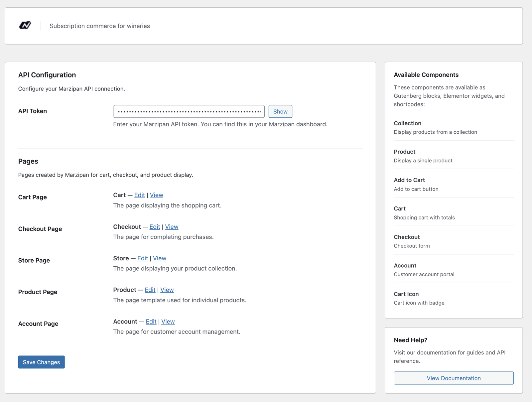The width and height of the screenshot is (532, 402).
Task: Click 'Cart icon with badge' description
Action: [419, 303]
